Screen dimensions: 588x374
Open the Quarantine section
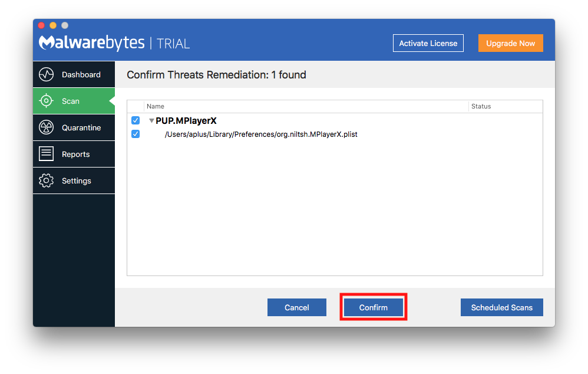tap(74, 127)
